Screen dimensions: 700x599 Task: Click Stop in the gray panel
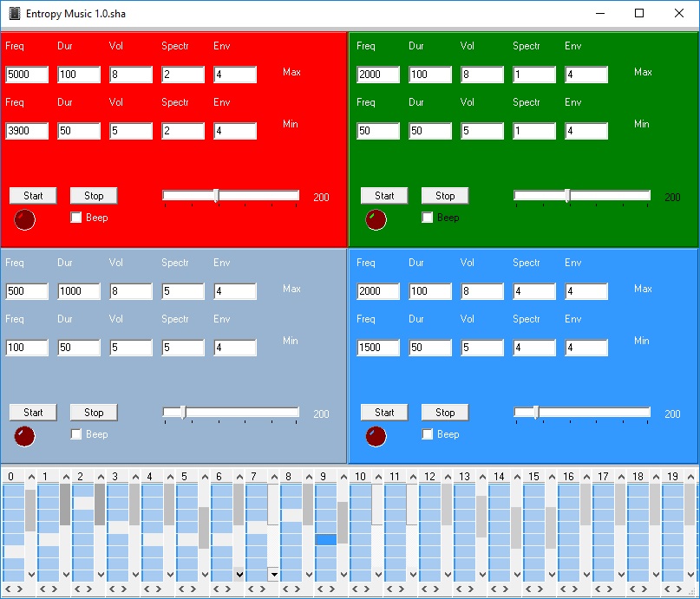94,413
